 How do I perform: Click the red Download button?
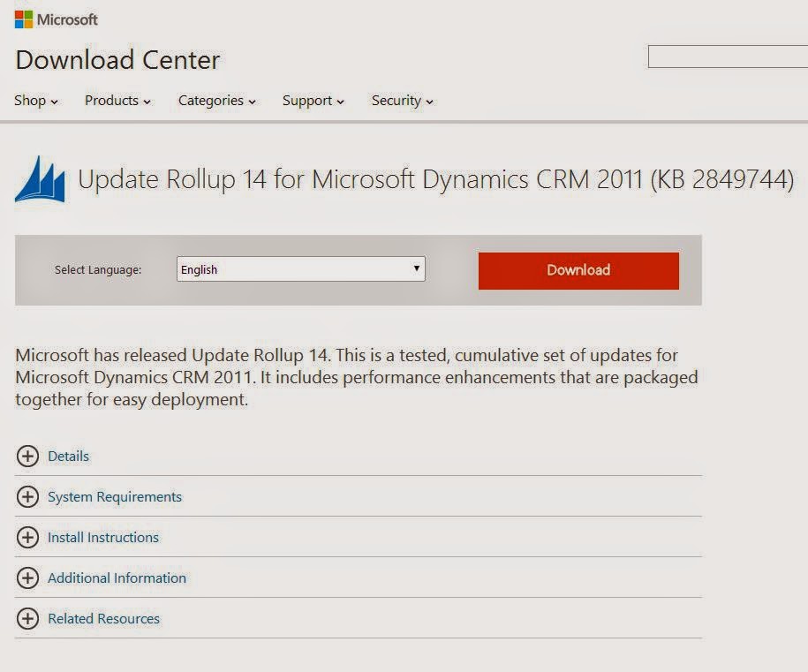pyautogui.click(x=578, y=270)
